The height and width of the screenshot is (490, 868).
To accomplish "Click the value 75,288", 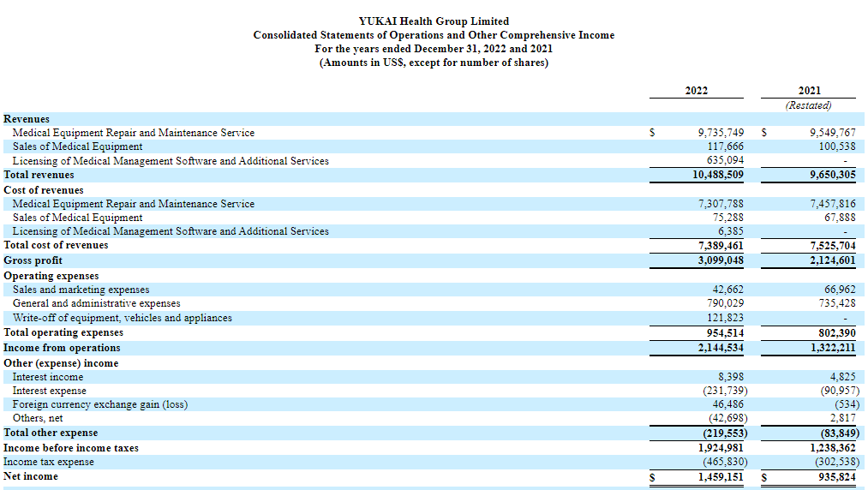I will click(x=728, y=218).
